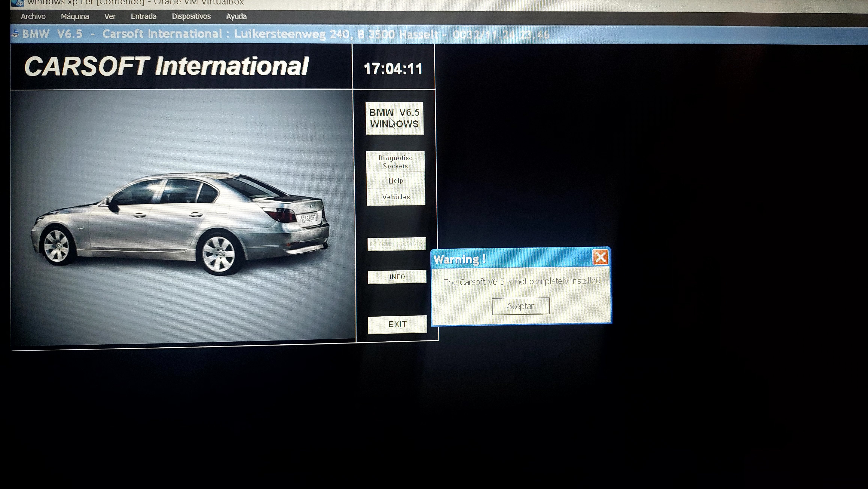Click the Carsoft icon in the title bar
868x489 pixels.
click(16, 33)
